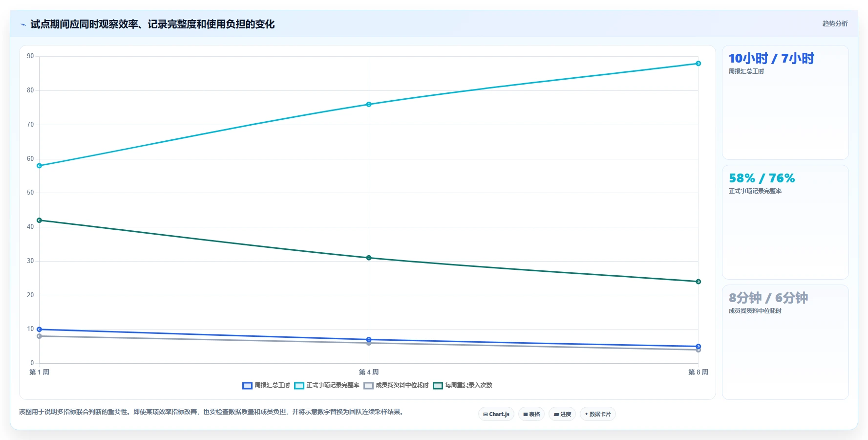868x440 pixels.
Task: Click the 进度 chip
Action: coord(562,414)
